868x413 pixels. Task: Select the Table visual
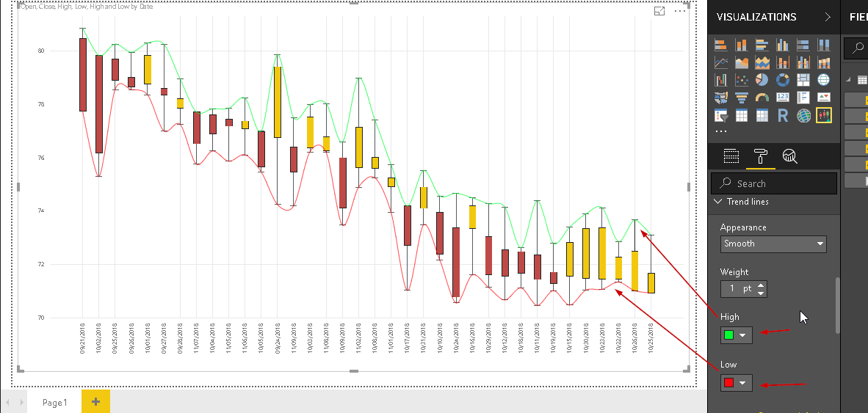click(741, 116)
